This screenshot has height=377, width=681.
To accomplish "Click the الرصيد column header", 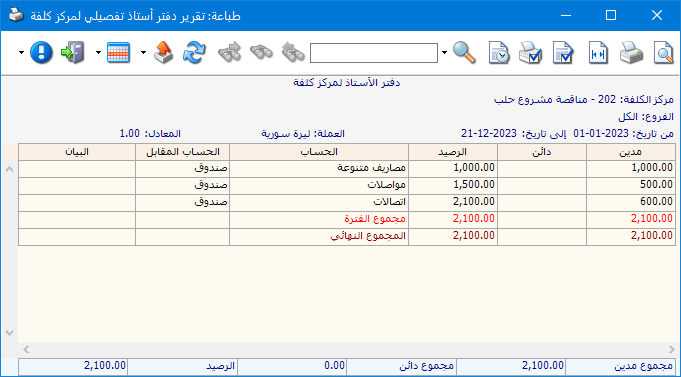I will coord(453,152).
